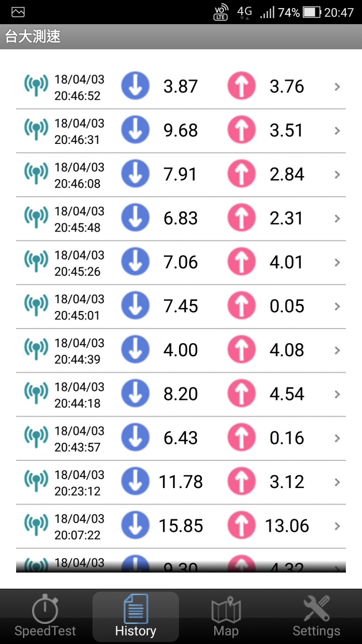The image size is (362, 644).
Task: Tap the blue download arrow beside 15.85
Action: 135,526
